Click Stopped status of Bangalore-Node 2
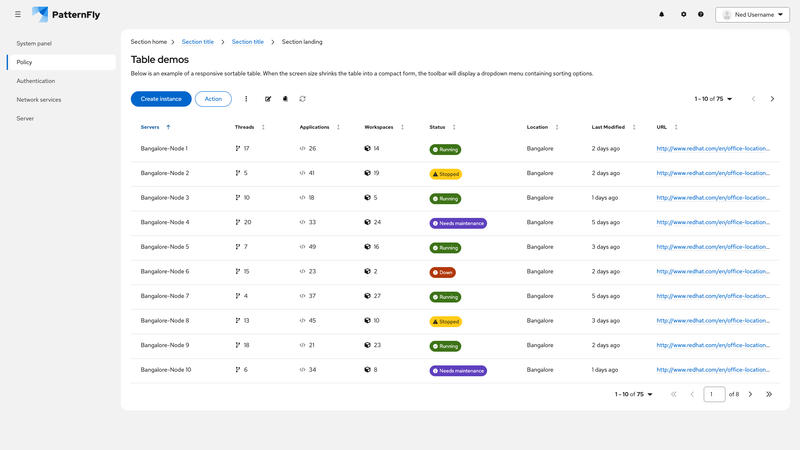 point(445,174)
